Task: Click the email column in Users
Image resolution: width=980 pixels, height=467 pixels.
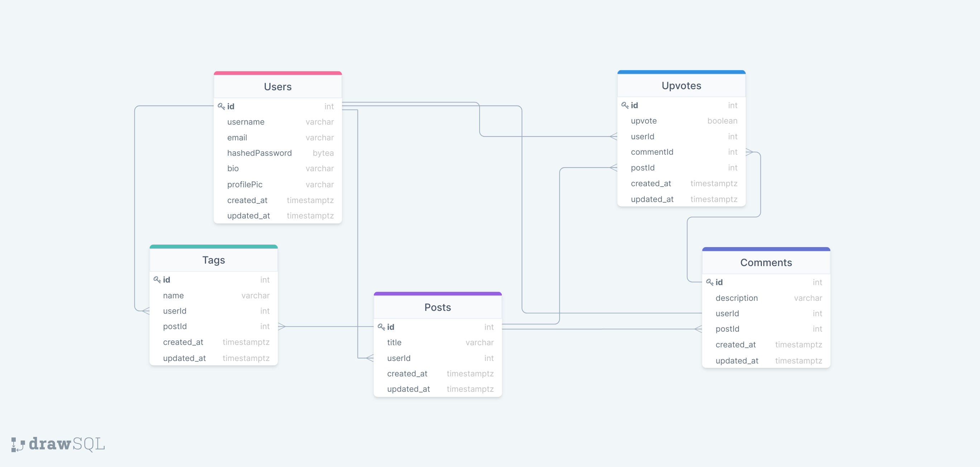Action: tap(278, 138)
